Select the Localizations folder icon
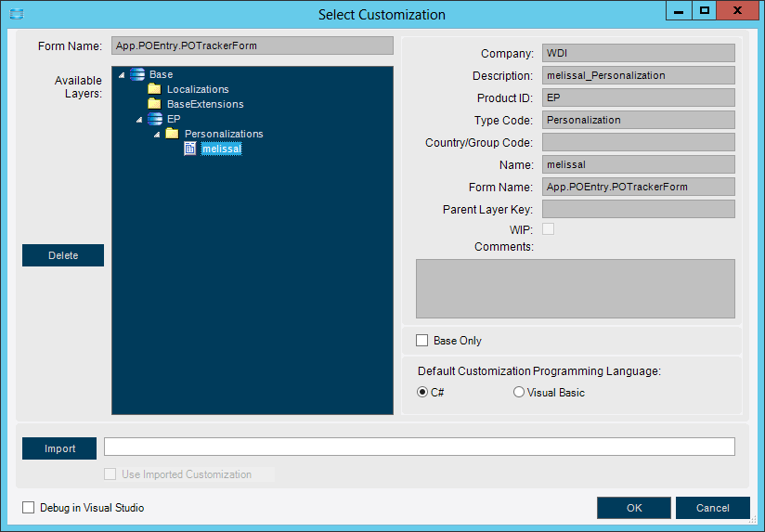Screen dimensions: 765x532 coord(155,89)
